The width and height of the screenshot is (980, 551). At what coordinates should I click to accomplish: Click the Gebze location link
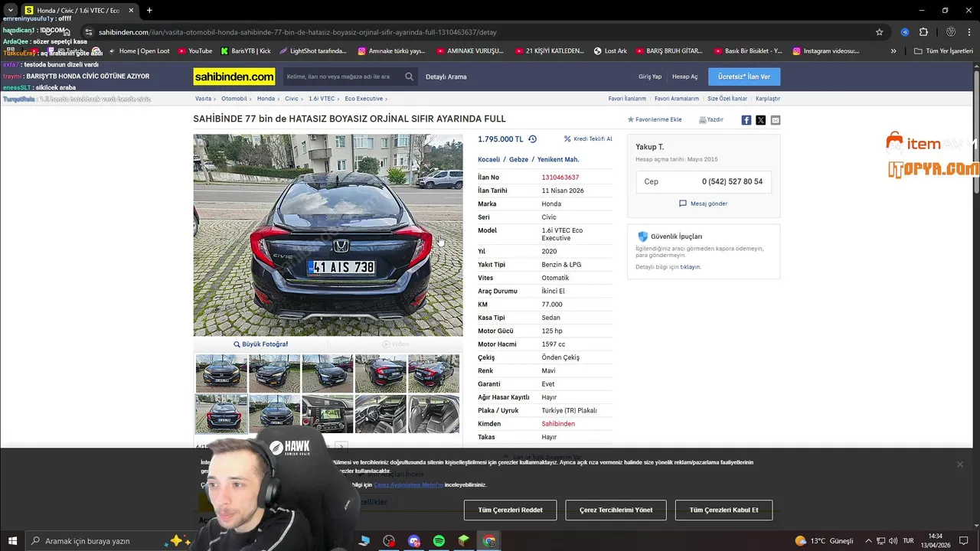pyautogui.click(x=518, y=160)
